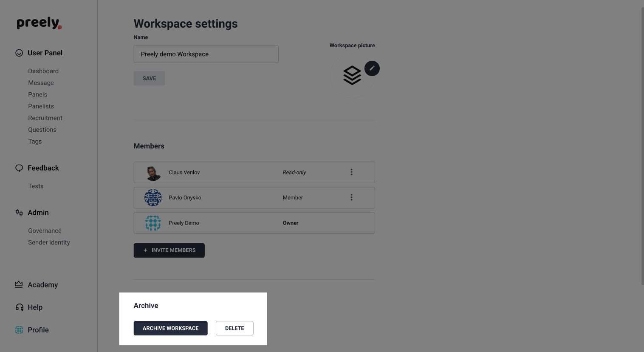Open Academy via the crown icon

[x=19, y=284]
